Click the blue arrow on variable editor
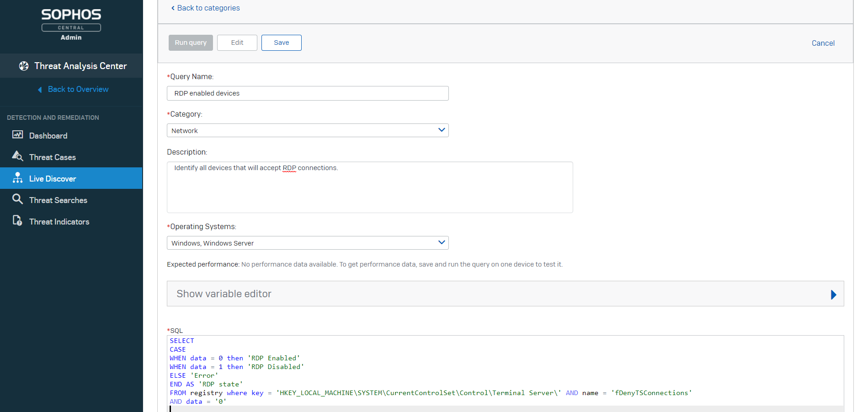Viewport: 868px width, 412px height. [833, 294]
